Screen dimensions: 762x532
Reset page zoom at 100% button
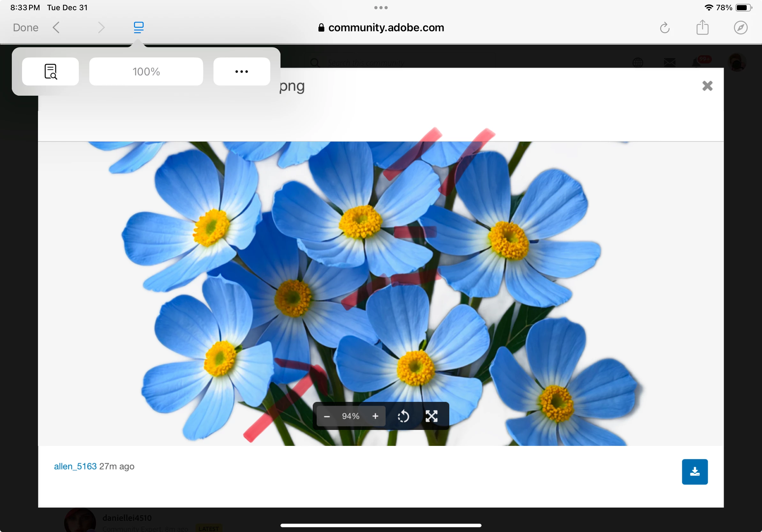(x=146, y=71)
